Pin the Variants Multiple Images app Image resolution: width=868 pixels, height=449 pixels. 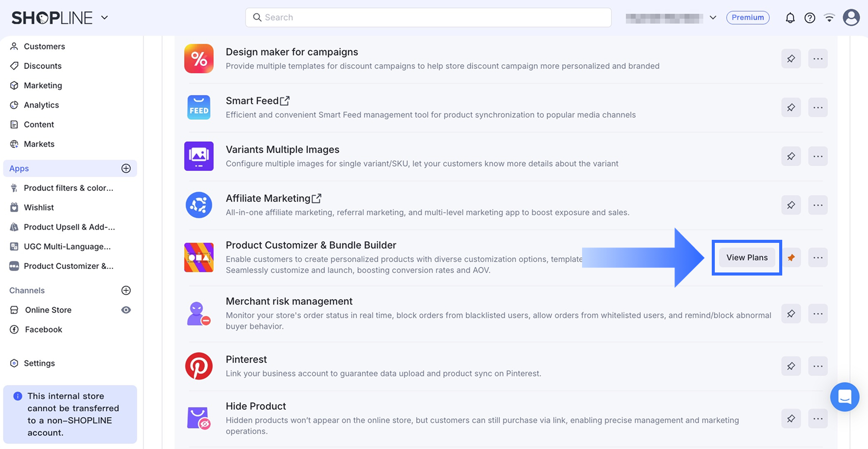(x=791, y=156)
